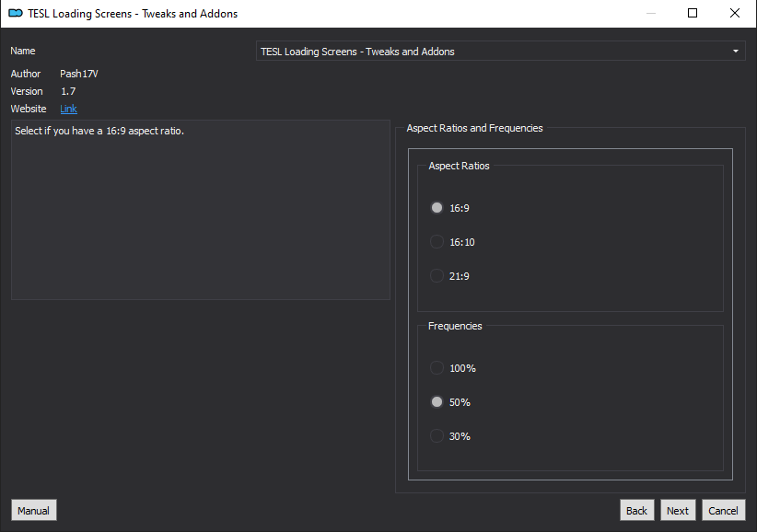Viewport: 757px width, 532px height.
Task: Pick the 21:9 aspect ratio
Action: pos(437,276)
